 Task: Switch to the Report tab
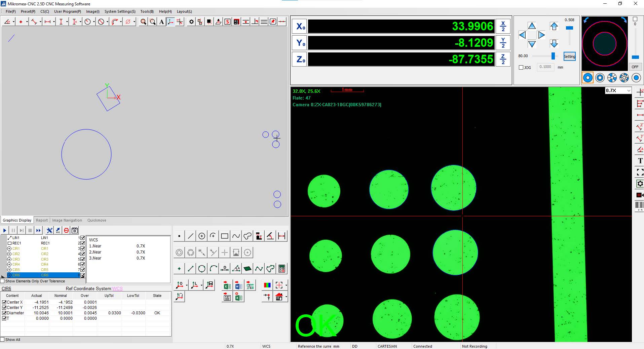tap(42, 220)
